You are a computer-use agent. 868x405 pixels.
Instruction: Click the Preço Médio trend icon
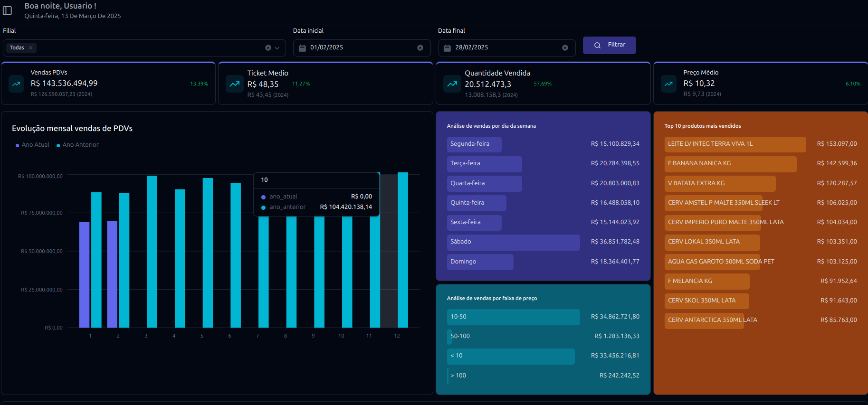pyautogui.click(x=668, y=84)
